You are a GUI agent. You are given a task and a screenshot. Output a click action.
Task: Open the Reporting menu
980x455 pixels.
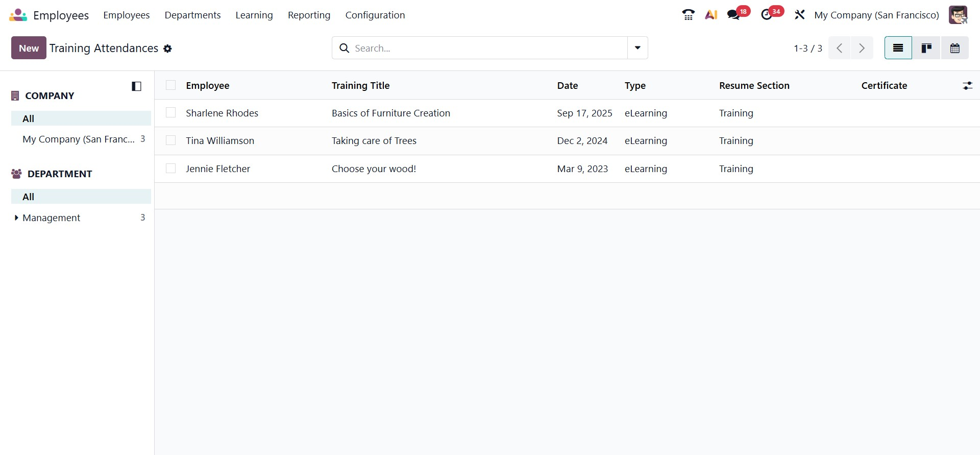[309, 15]
